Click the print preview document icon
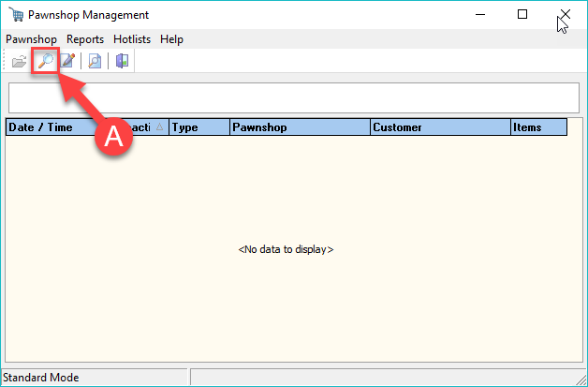The image size is (588, 387). pos(95,62)
